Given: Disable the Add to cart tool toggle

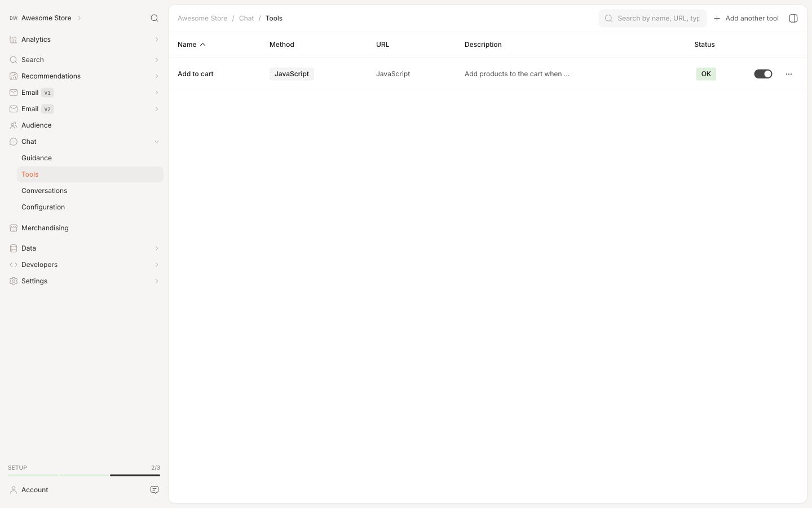Looking at the screenshot, I should point(763,74).
